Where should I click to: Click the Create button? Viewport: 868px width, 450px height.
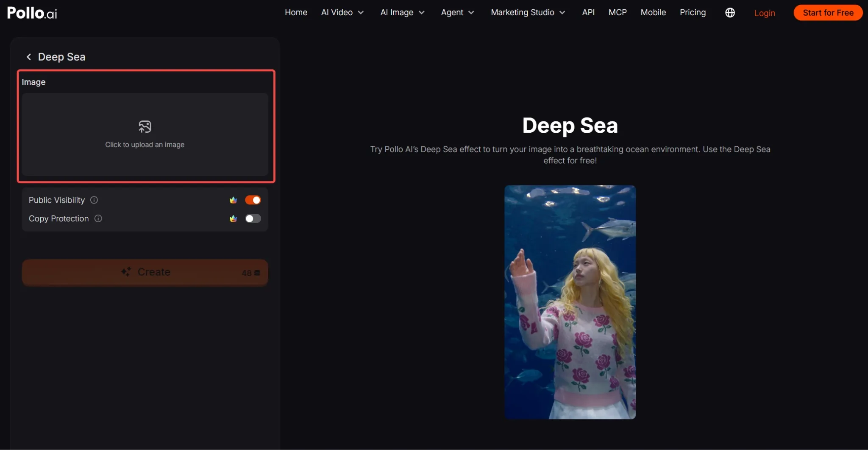[145, 272]
